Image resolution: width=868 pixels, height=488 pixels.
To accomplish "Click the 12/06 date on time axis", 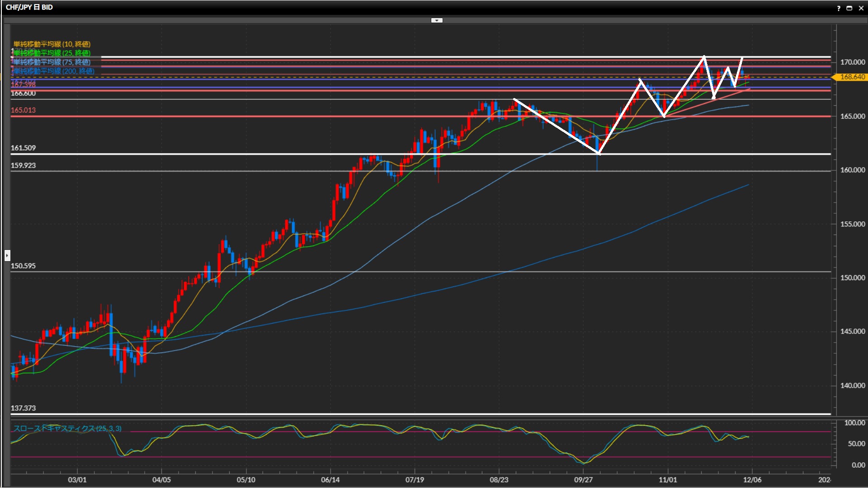I will tap(752, 480).
